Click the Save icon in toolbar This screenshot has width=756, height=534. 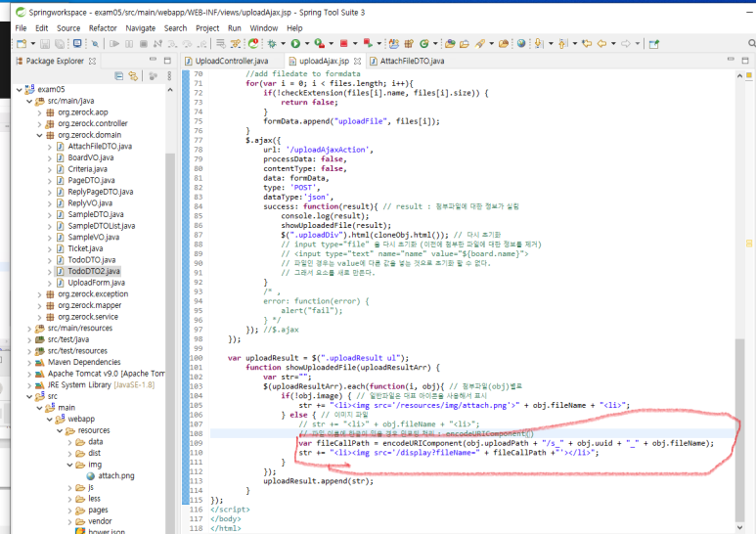coord(45,44)
